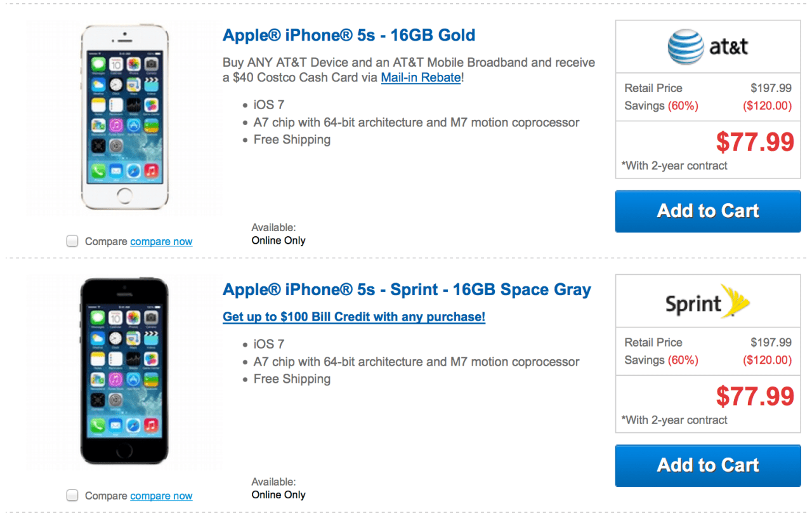
Task: Click Savings (60%) label in Sprint box
Action: tap(661, 360)
